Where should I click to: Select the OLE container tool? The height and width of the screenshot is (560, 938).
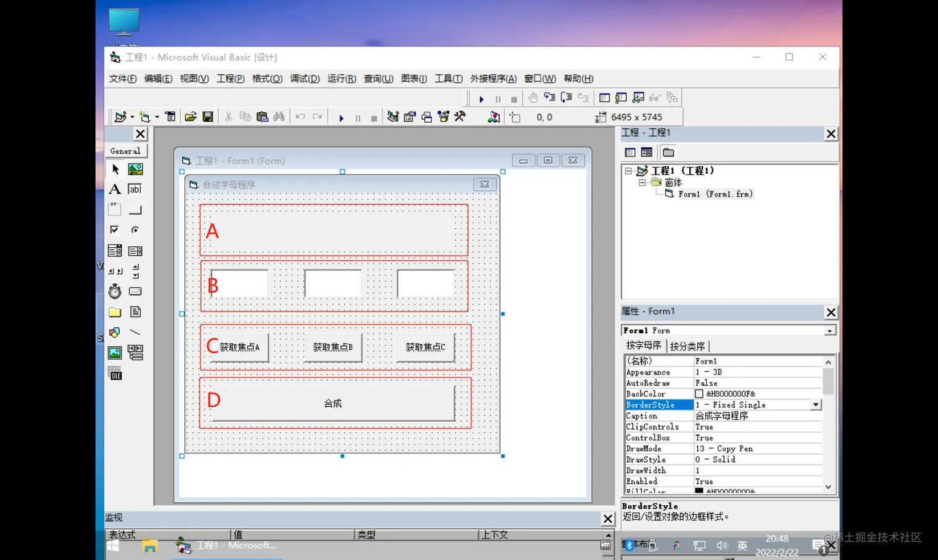(115, 373)
